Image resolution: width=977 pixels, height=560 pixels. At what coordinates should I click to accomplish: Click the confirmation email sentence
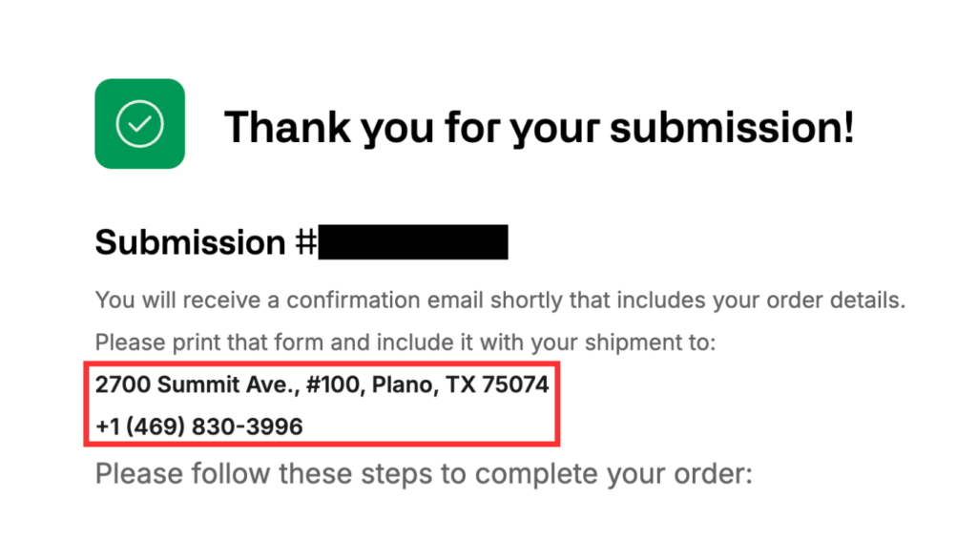tap(500, 301)
